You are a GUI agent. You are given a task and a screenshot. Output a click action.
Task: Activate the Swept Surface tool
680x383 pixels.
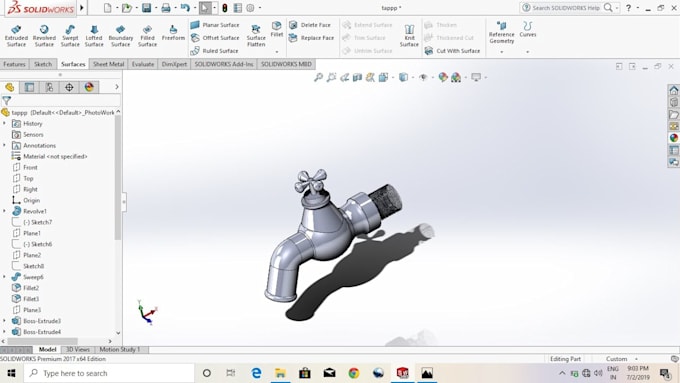(70, 36)
